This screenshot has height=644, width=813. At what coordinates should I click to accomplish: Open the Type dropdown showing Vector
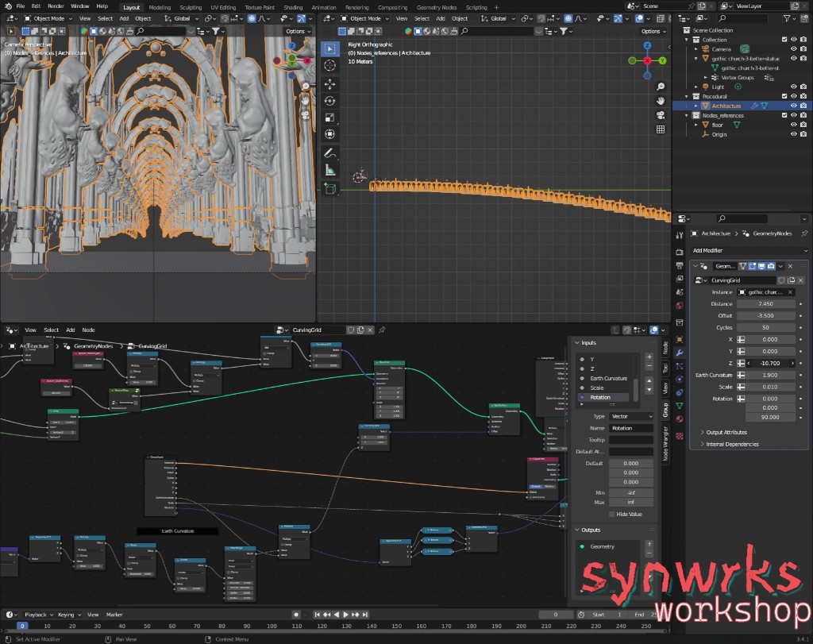pyautogui.click(x=631, y=415)
